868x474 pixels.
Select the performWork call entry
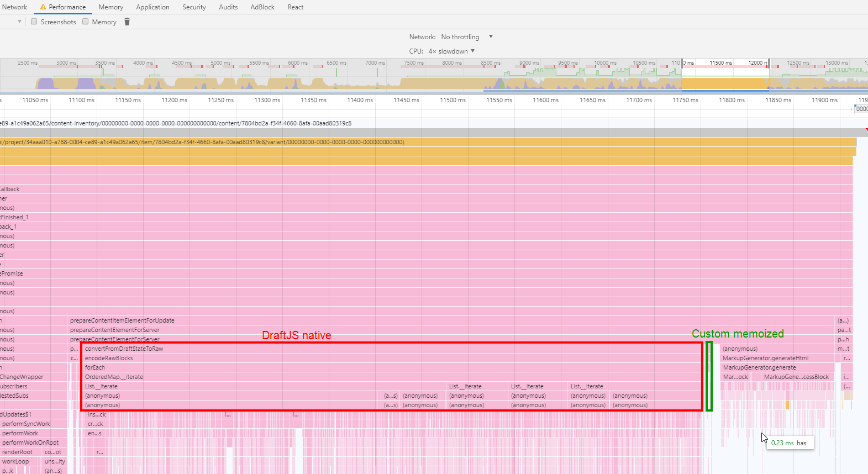(x=33, y=433)
